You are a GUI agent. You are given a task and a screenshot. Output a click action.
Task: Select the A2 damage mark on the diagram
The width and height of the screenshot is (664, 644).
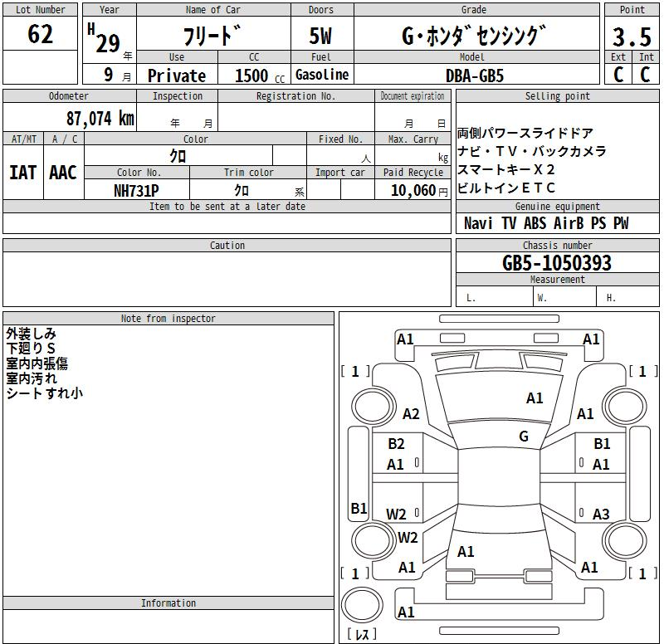click(411, 413)
